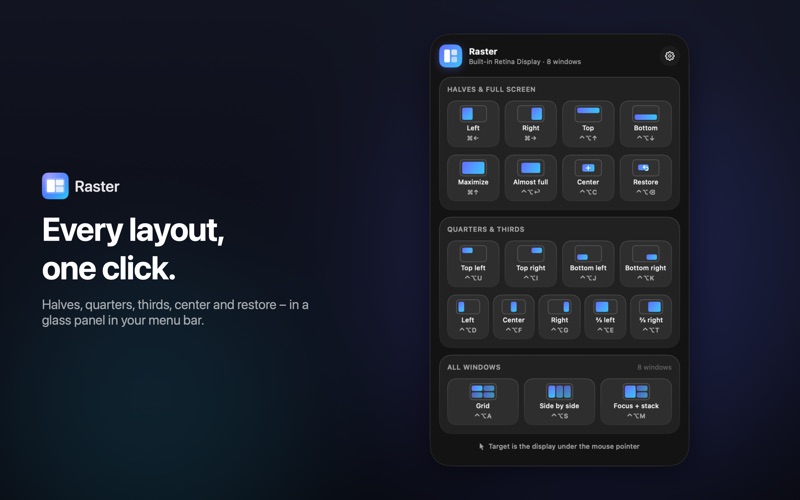The height and width of the screenshot is (500, 800).
Task: Click "Built-in Retina Display · 8 windows" subtitle
Action: coord(524,62)
